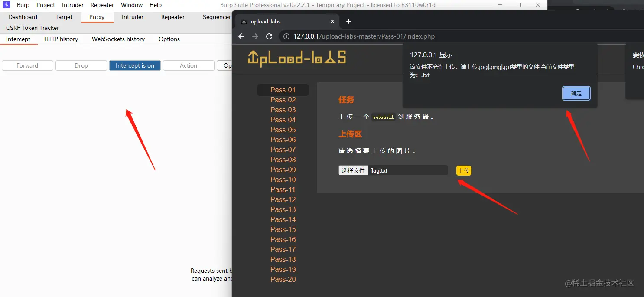Select the Intercept sub-tab
This screenshot has width=644, height=297.
18,39
